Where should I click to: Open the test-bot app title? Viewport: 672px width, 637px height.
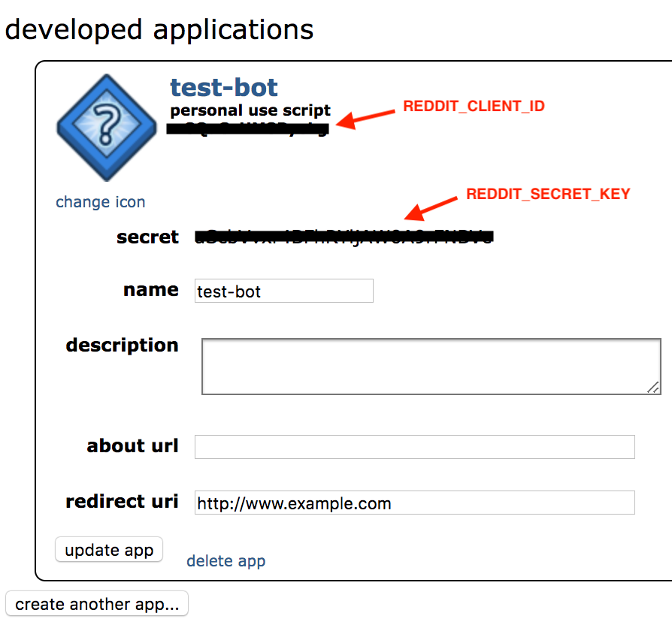click(x=224, y=87)
